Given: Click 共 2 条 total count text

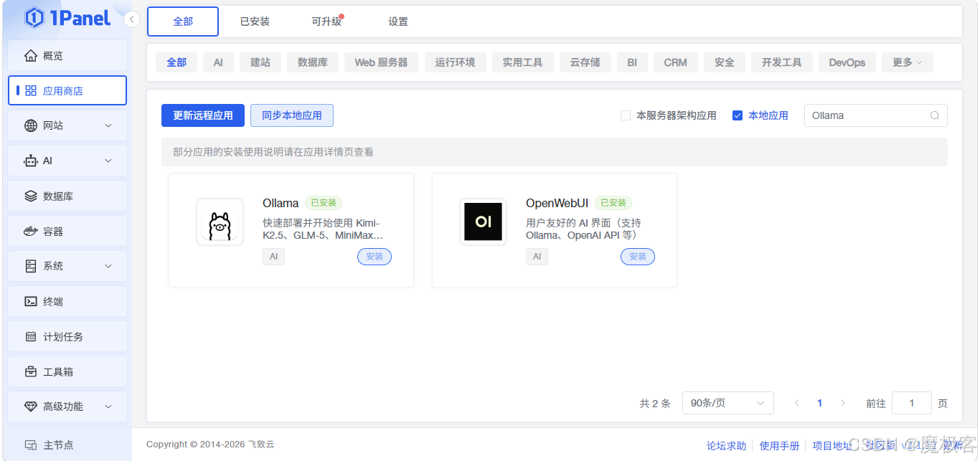Looking at the screenshot, I should (655, 404).
